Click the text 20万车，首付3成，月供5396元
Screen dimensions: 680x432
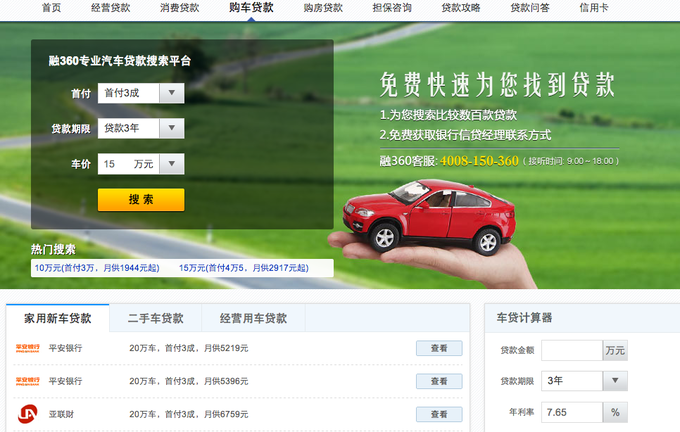pos(189,381)
